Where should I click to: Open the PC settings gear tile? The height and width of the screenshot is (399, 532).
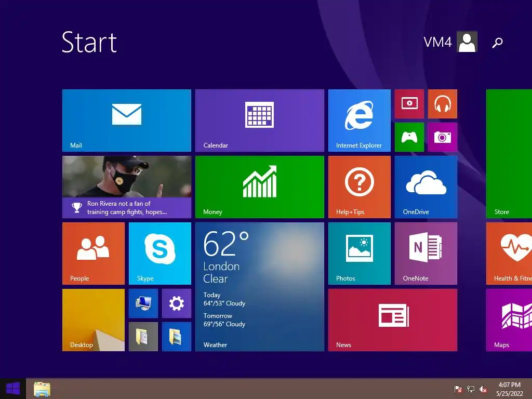[177, 303]
